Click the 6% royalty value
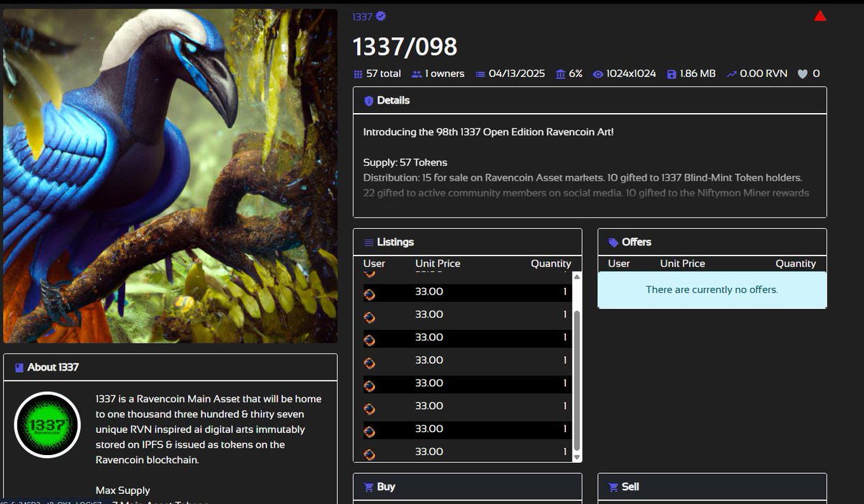Image resolution: width=864 pixels, height=504 pixels. point(575,73)
